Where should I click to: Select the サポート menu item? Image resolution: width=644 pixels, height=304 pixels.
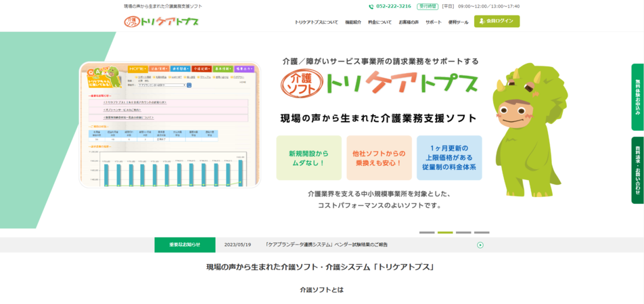(434, 22)
